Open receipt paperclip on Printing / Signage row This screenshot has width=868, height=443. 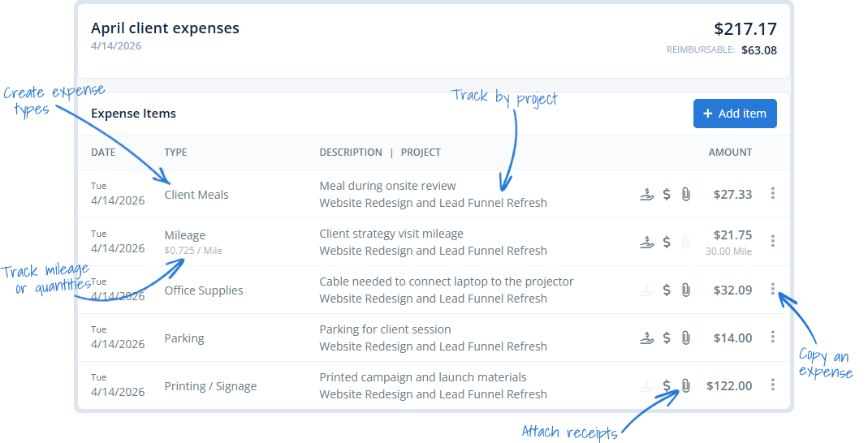685,385
